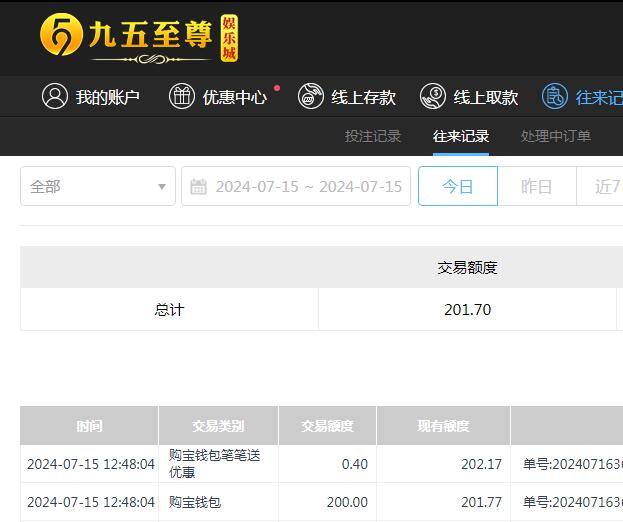Click the 201.77 balance value
Viewport: 623px width, 522px height.
(x=482, y=502)
